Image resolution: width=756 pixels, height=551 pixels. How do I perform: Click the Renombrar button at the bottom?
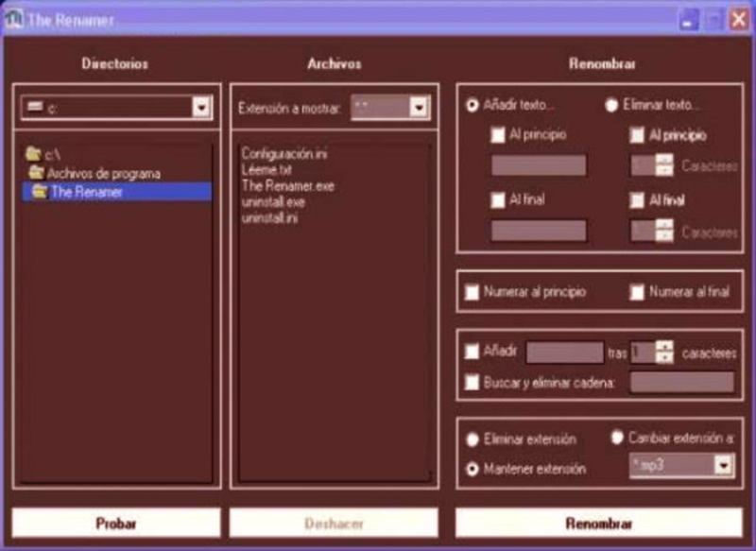point(599,523)
